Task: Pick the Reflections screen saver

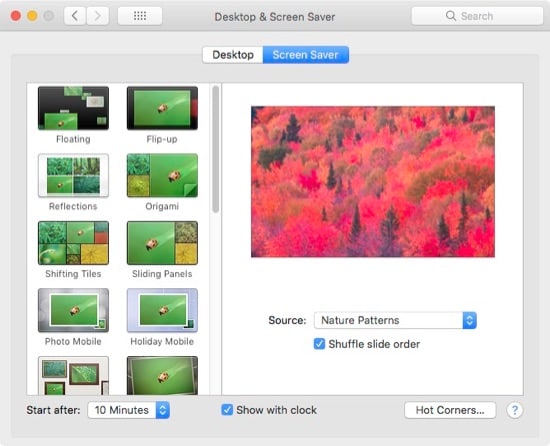Action: [73, 175]
